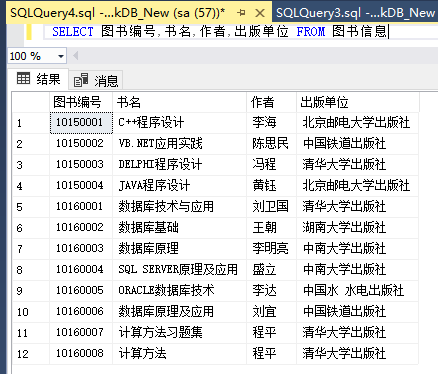Select all via the grid's top-left corner cell
Viewport: 438px width, 374px height.
click(x=31, y=102)
